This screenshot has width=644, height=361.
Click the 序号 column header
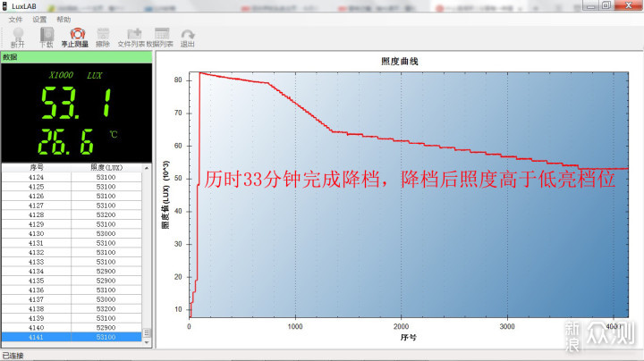[37, 167]
